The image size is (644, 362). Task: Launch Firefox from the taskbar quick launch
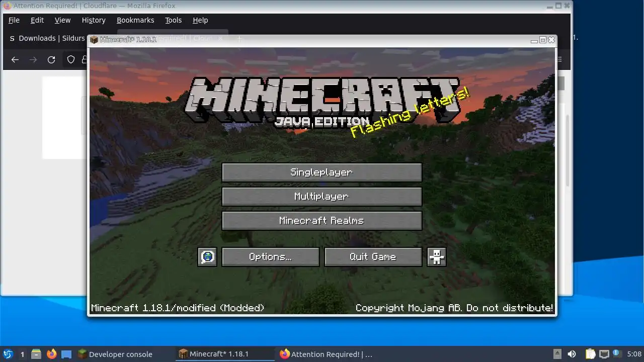(x=51, y=354)
